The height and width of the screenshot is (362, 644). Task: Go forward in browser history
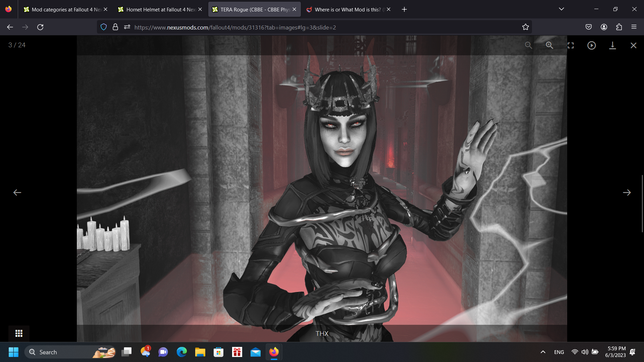coord(25,27)
